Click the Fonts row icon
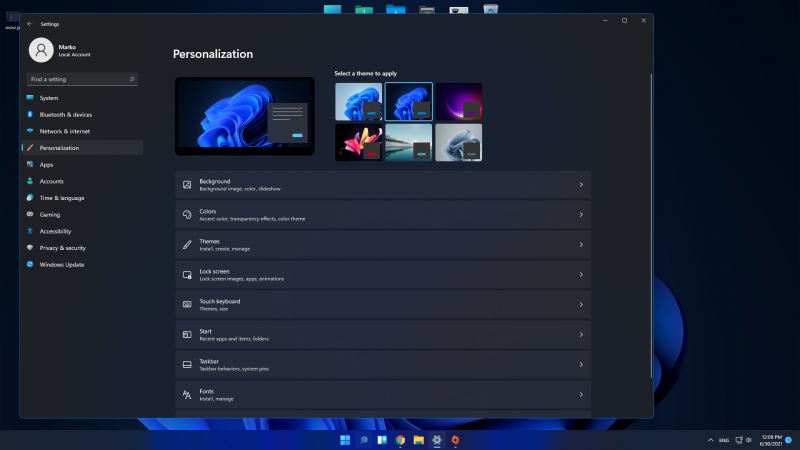 tap(187, 395)
